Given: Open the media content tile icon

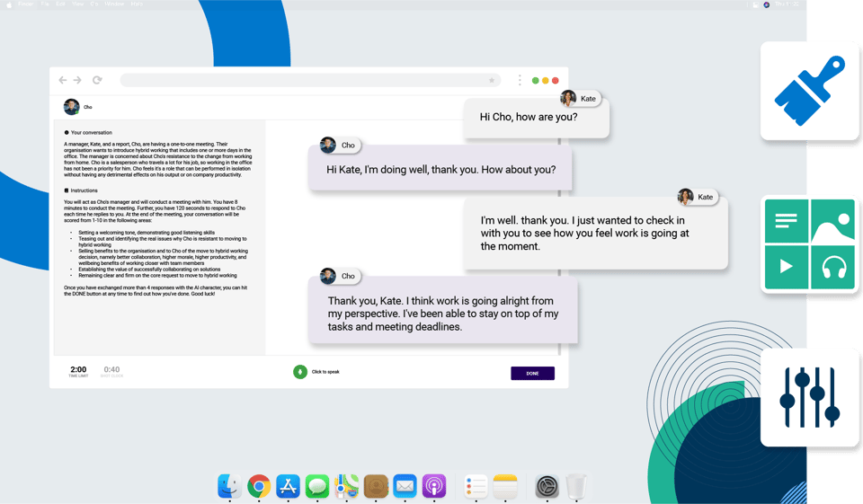Looking at the screenshot, I should (x=809, y=243).
